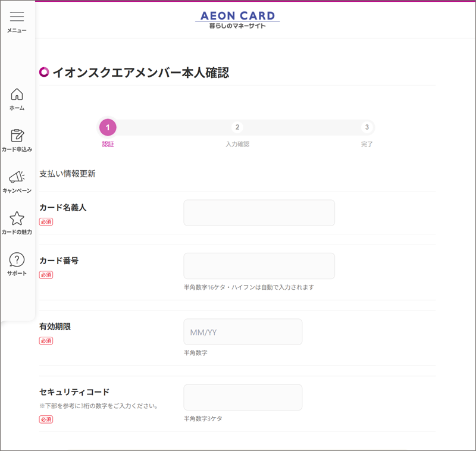
Task: Click 必須 badge under カード名義人
Action: click(46, 222)
